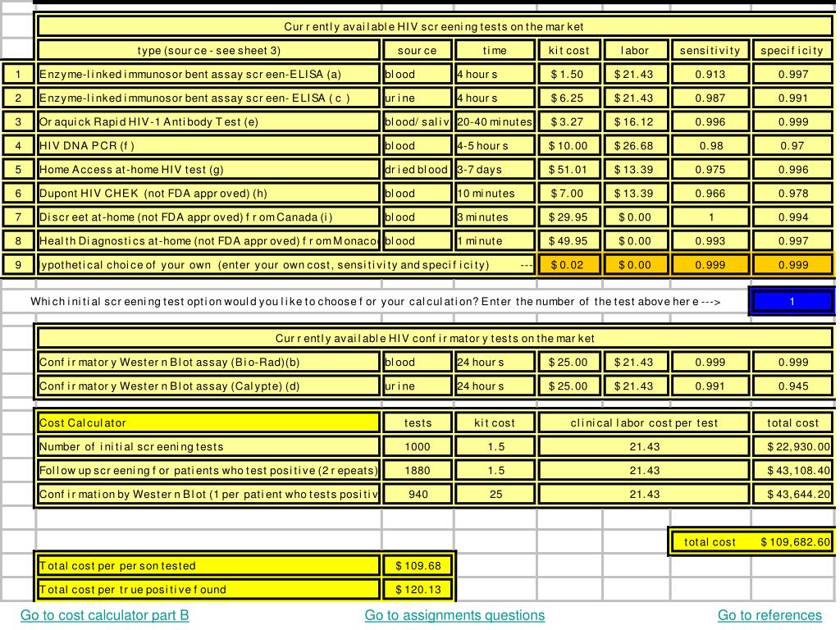
Task: Click sensitivity value 0.913
Action: [x=710, y=74]
